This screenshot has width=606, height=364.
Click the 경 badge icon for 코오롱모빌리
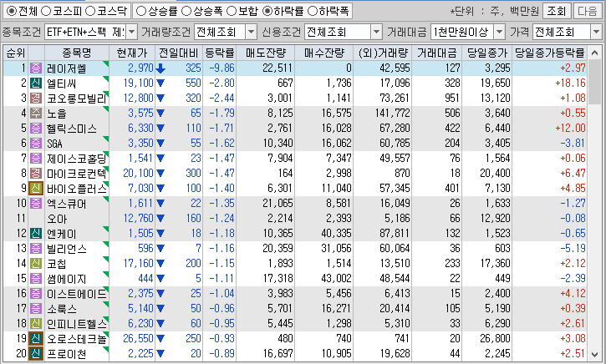tap(36, 98)
